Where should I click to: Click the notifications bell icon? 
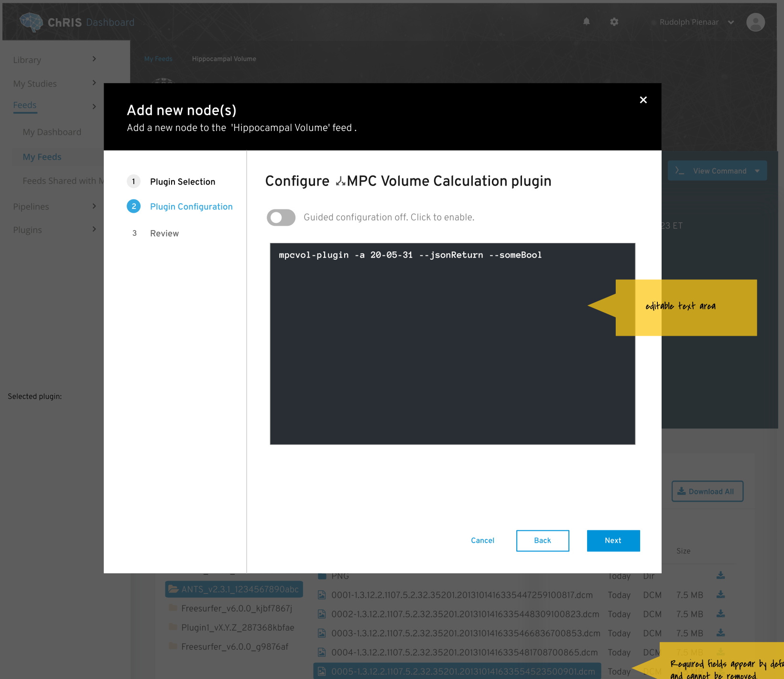click(x=587, y=22)
